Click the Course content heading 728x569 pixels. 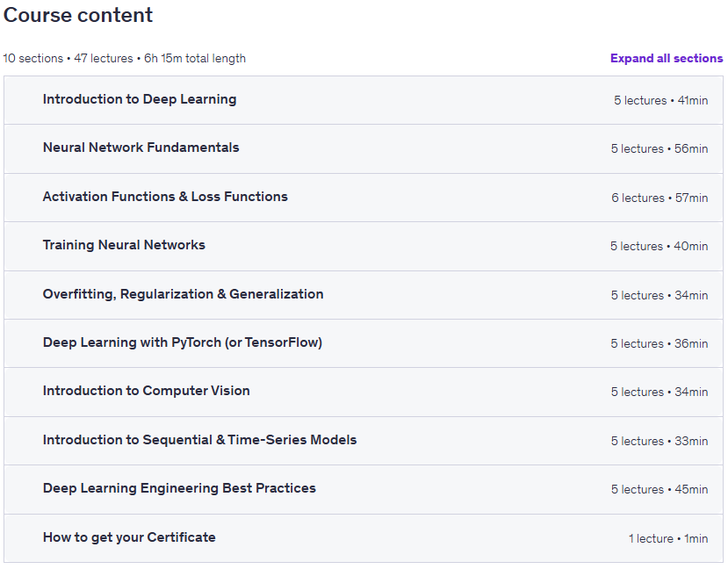pyautogui.click(x=78, y=15)
